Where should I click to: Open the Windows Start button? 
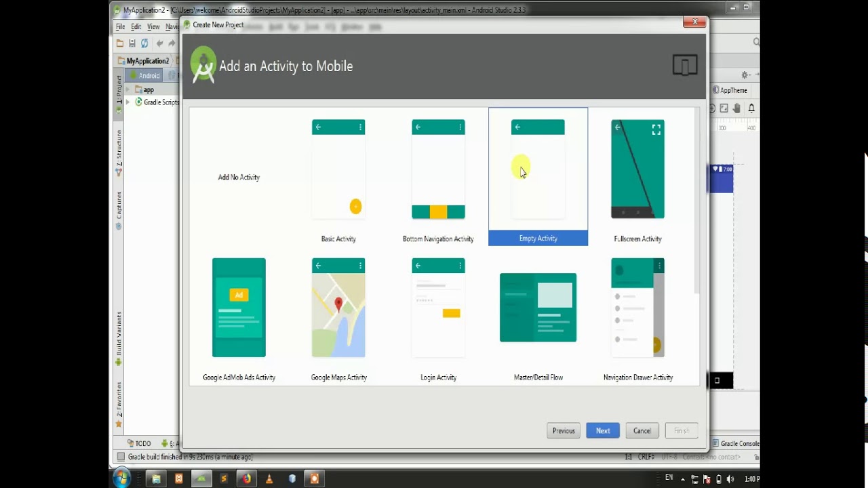coord(121,479)
